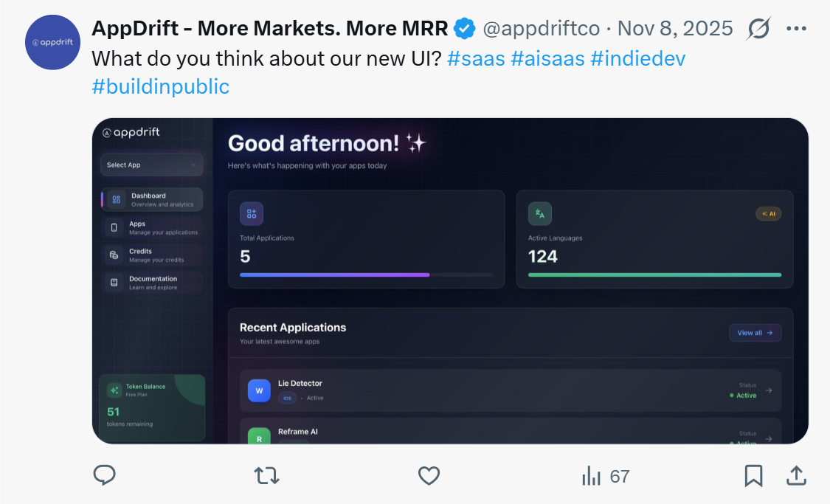The width and height of the screenshot is (830, 504).
Task: Click the ios badge on Lie Detector
Action: coord(287,396)
